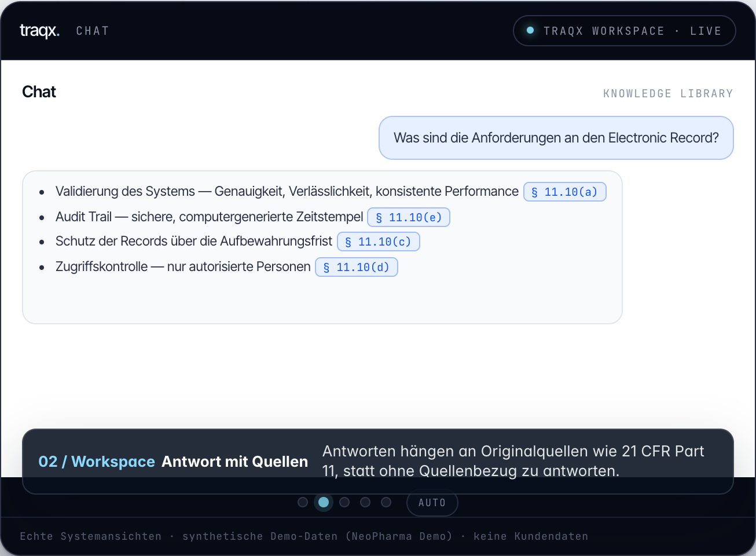
Task: Toggle the AUTO playback button
Action: (x=432, y=503)
